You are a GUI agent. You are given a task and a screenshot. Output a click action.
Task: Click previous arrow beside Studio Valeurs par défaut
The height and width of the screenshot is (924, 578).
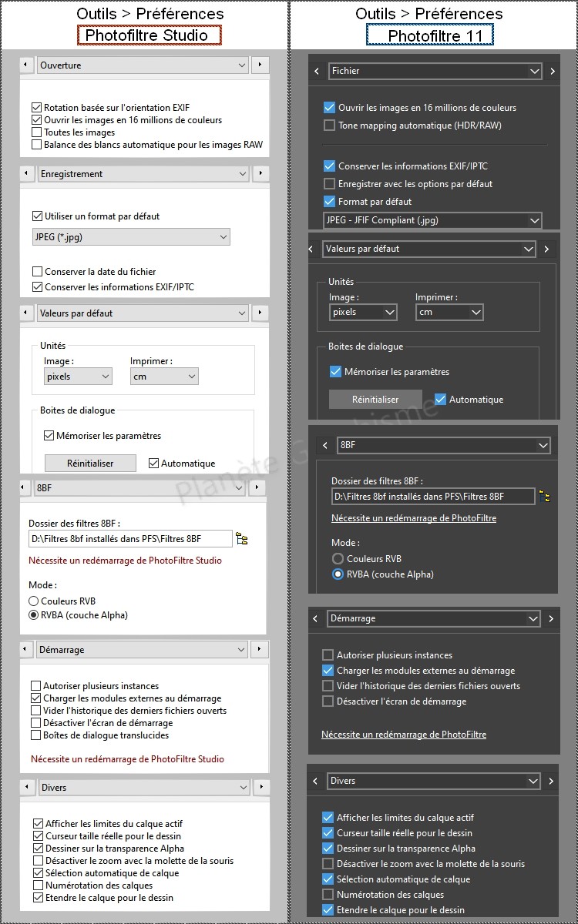click(x=26, y=313)
